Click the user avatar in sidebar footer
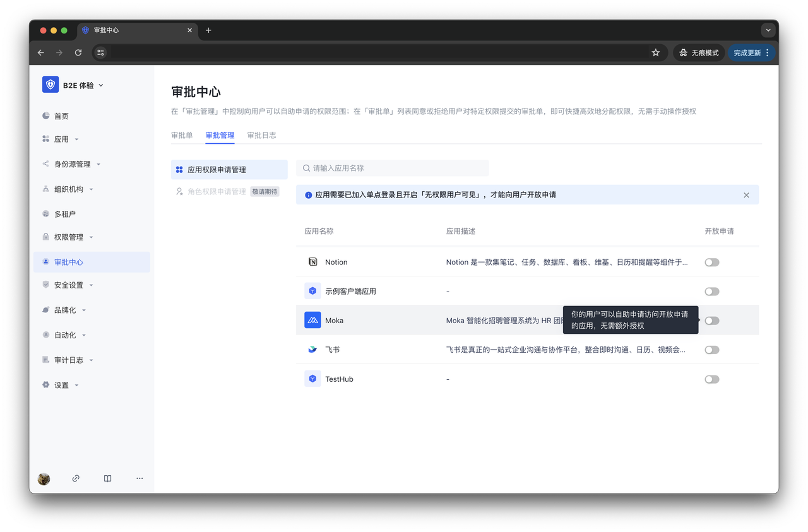The image size is (808, 532). 44,478
